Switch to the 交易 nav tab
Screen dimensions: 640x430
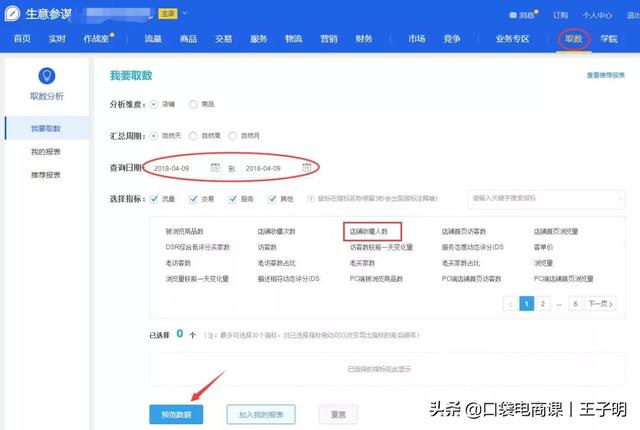pos(224,39)
